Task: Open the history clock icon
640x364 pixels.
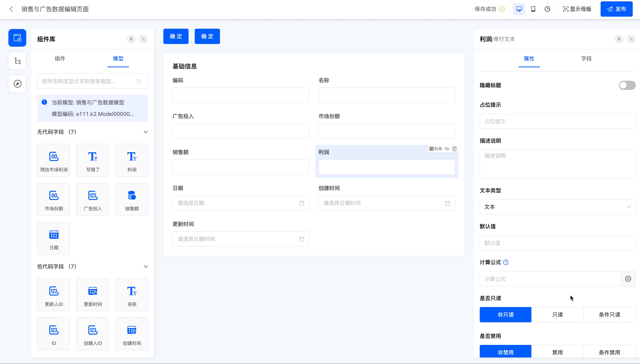Action: click(x=547, y=9)
